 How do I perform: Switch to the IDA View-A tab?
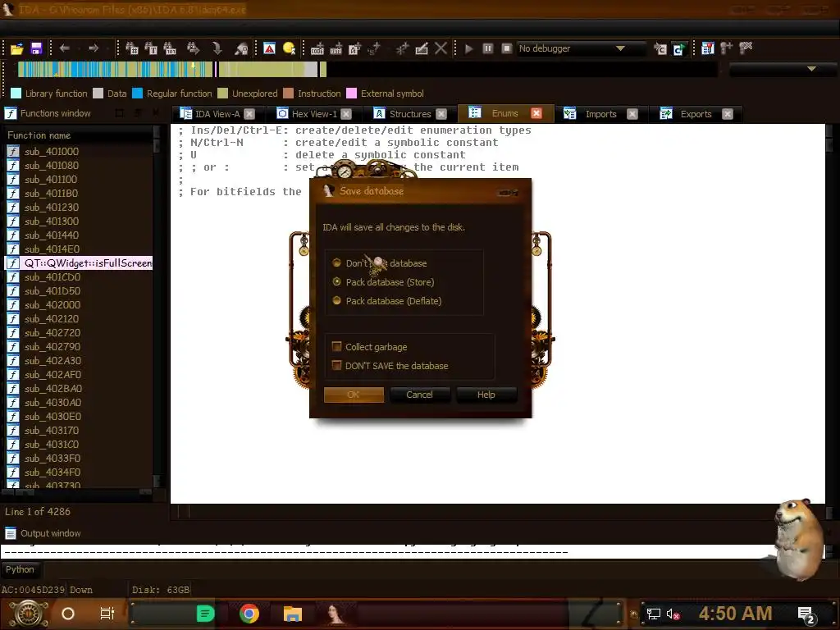click(217, 114)
